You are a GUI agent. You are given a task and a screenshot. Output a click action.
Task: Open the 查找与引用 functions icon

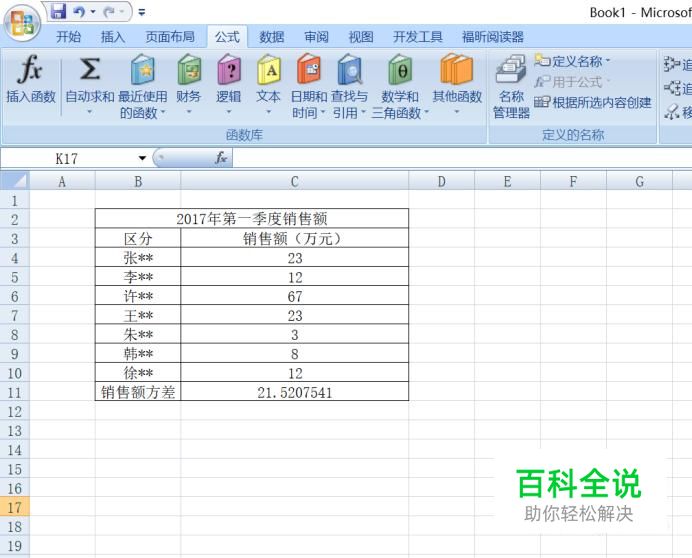pyautogui.click(x=350, y=70)
